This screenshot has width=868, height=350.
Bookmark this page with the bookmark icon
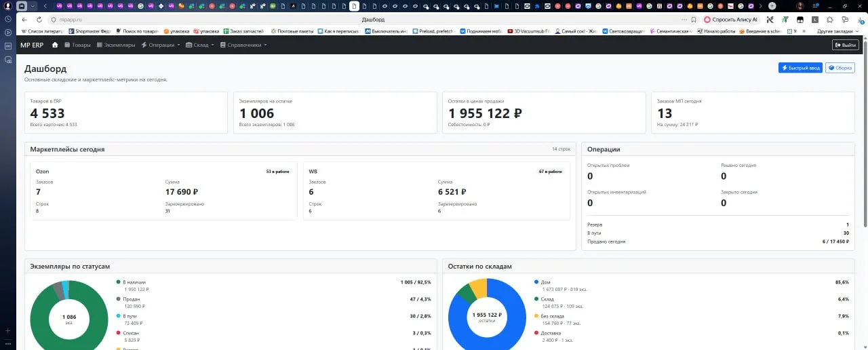pos(694,20)
